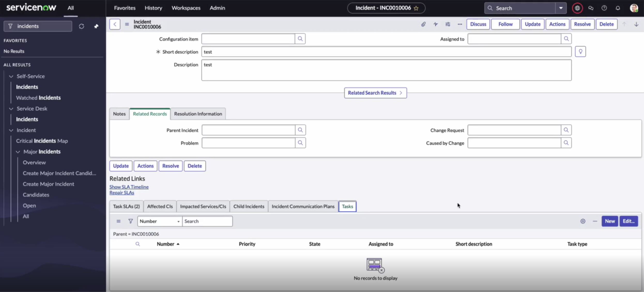This screenshot has height=292, width=644.
Task: Click the Change Request lookup icon
Action: (566, 130)
